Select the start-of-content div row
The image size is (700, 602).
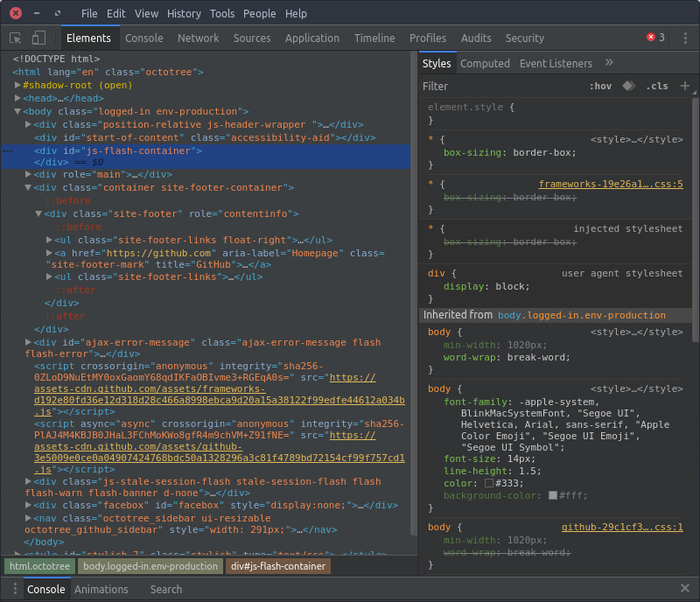click(205, 137)
